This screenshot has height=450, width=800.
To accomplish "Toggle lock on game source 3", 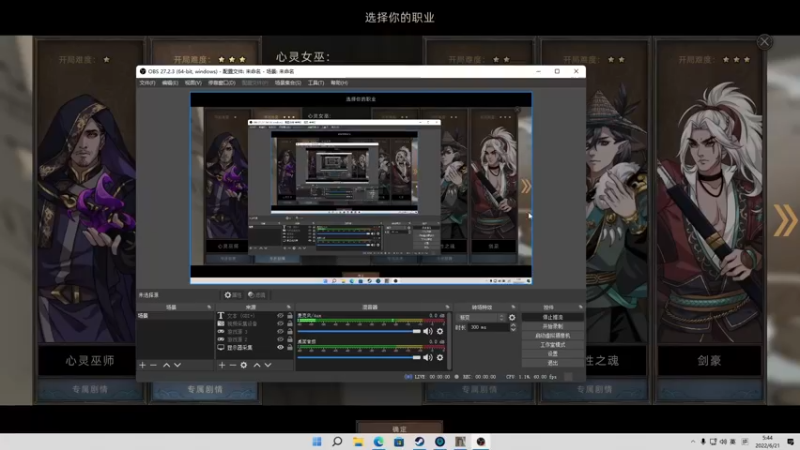I will click(x=290, y=331).
